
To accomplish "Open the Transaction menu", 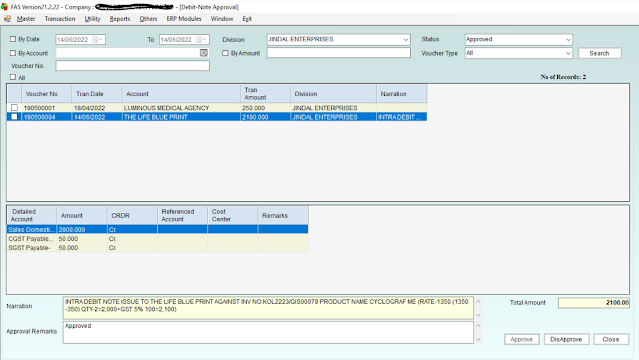I will coord(60,19).
